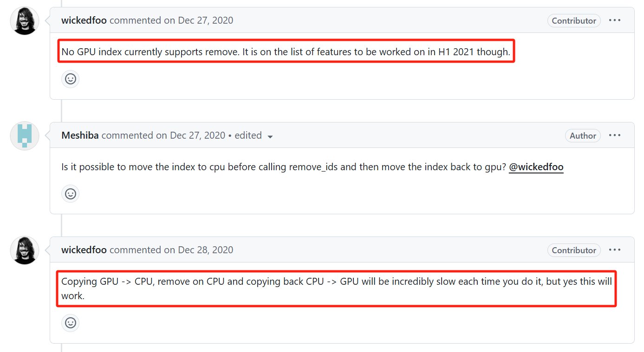Click the wickedfoo username on the Dec 28 comment
644x352 pixels.
click(x=84, y=250)
